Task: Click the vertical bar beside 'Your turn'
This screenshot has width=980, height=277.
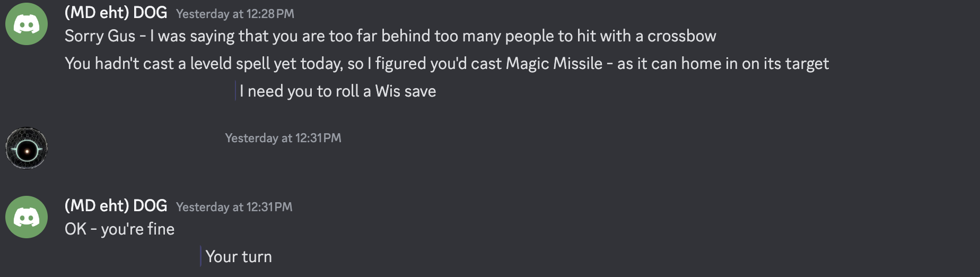Action: point(200,256)
